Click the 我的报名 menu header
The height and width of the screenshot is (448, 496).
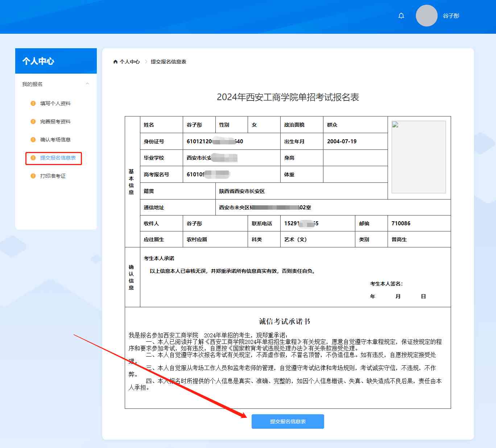(x=56, y=84)
